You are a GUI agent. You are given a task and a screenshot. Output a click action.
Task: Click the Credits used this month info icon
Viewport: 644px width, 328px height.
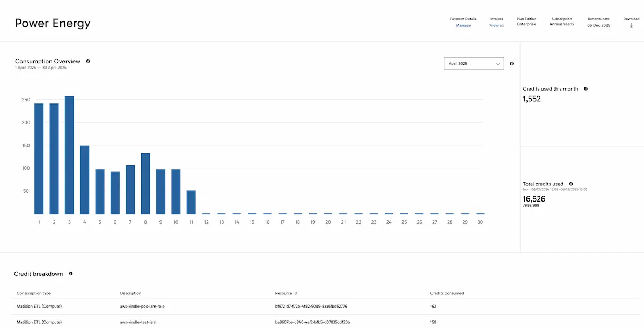point(586,88)
